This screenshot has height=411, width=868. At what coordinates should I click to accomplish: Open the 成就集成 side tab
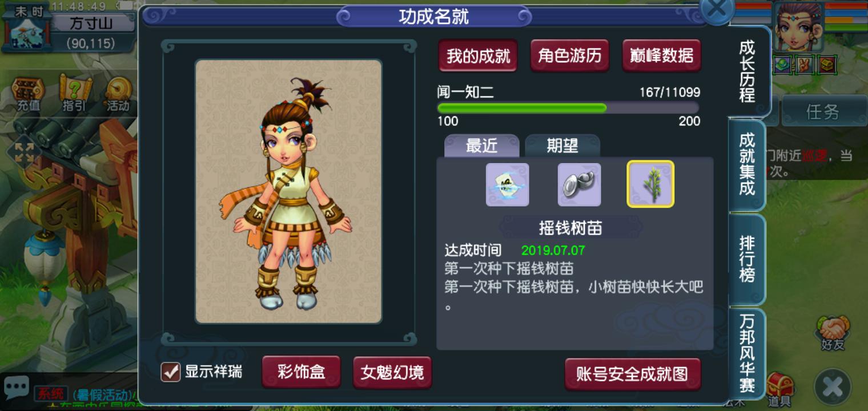[747, 165]
